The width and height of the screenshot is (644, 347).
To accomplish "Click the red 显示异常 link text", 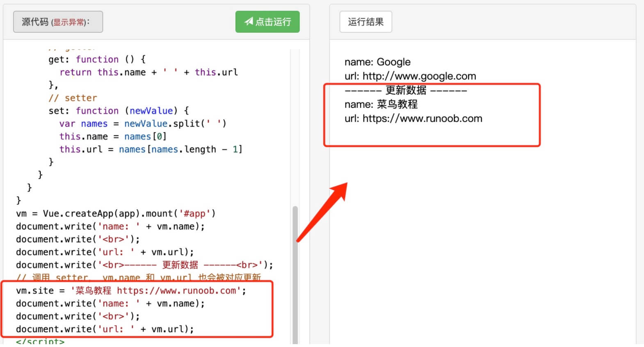I will tap(69, 22).
